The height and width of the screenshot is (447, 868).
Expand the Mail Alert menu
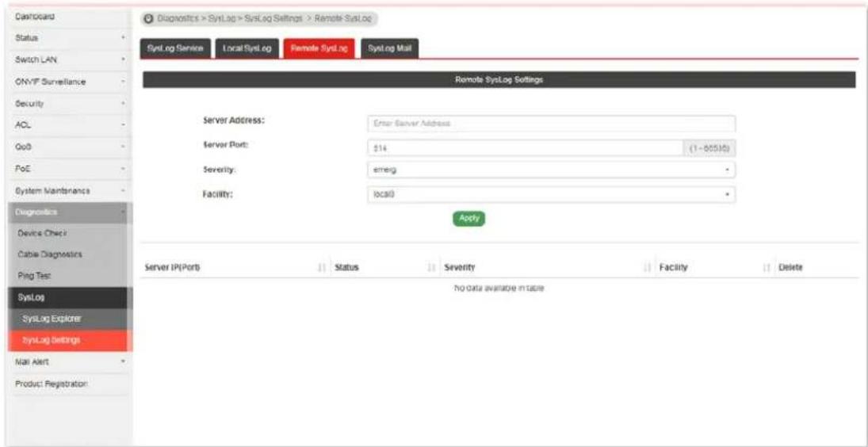(69, 362)
